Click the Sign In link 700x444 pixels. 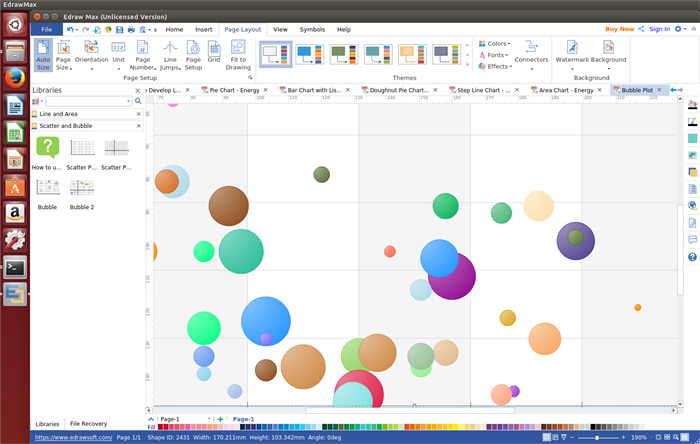659,29
